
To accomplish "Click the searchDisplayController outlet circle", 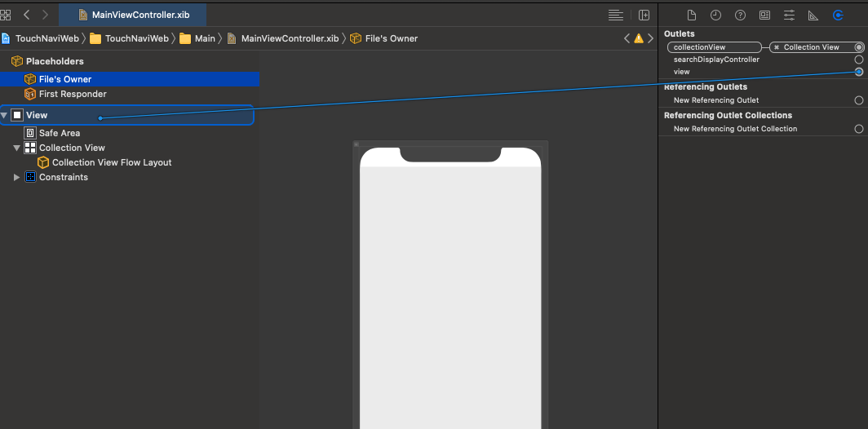I will point(858,60).
